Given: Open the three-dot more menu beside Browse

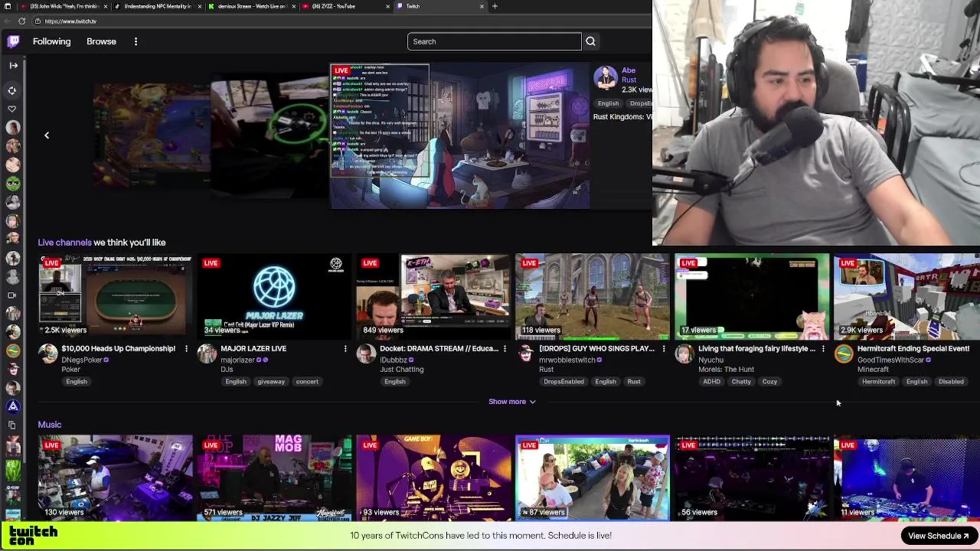Looking at the screenshot, I should tap(136, 41).
